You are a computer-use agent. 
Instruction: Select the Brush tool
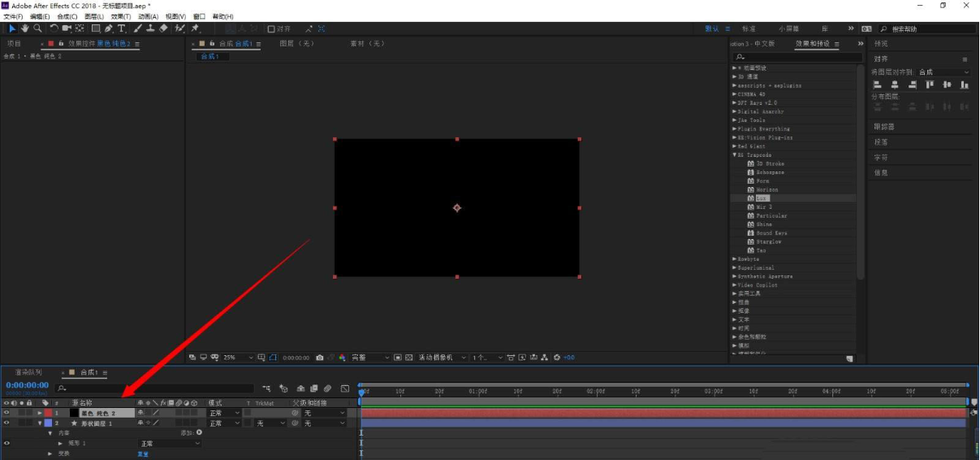click(x=138, y=28)
